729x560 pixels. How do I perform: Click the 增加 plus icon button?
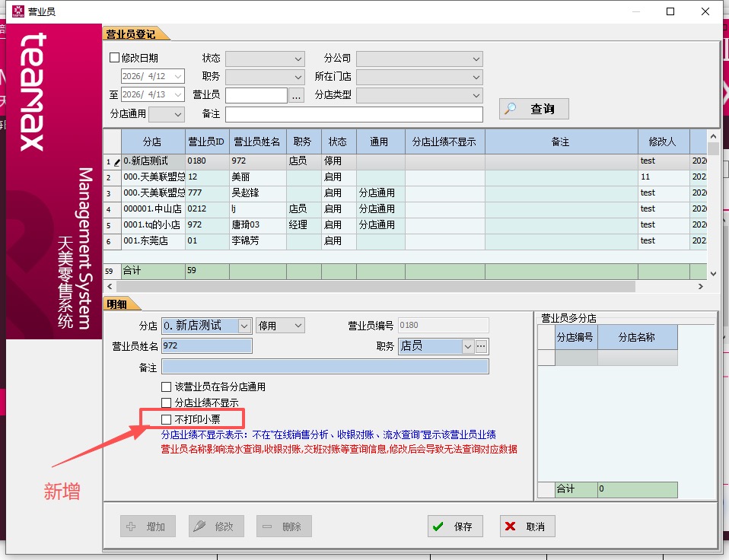[x=148, y=526]
